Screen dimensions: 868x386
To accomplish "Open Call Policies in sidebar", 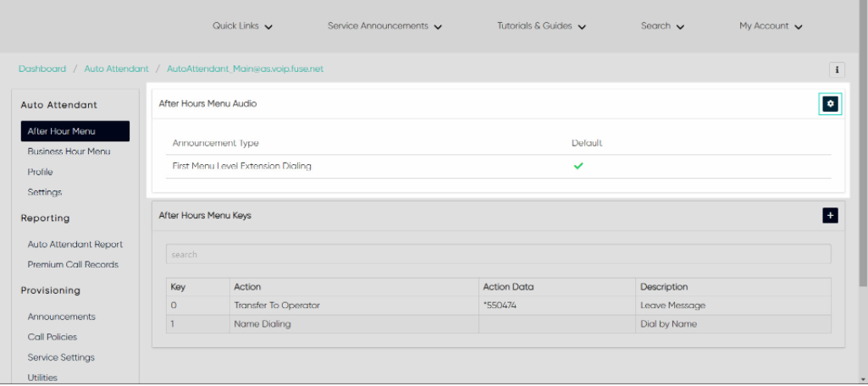I will (53, 337).
